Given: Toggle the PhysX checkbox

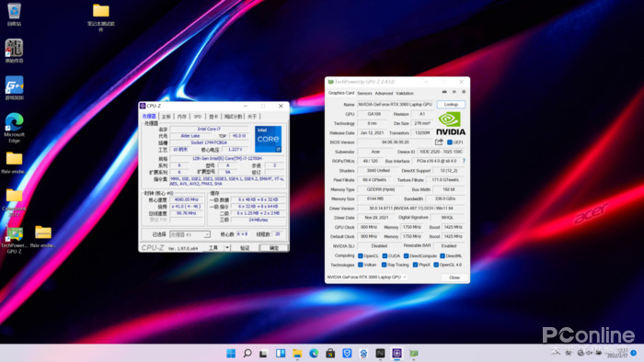Looking at the screenshot, I should pyautogui.click(x=415, y=265).
